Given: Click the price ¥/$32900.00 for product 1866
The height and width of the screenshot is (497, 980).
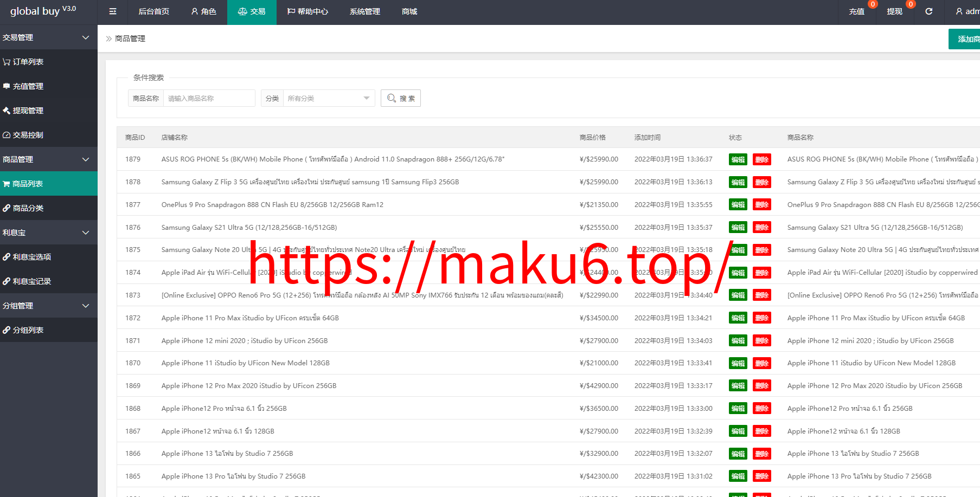Looking at the screenshot, I should pos(599,454).
